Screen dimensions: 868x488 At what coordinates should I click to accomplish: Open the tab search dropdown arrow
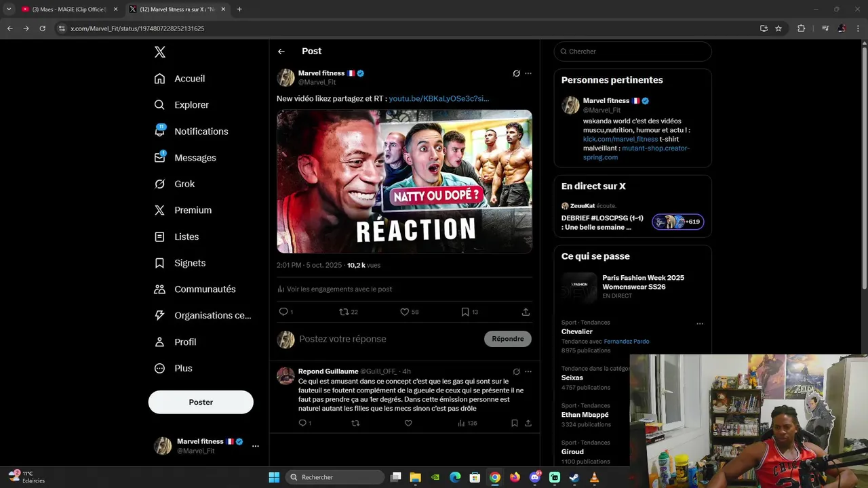click(8, 9)
